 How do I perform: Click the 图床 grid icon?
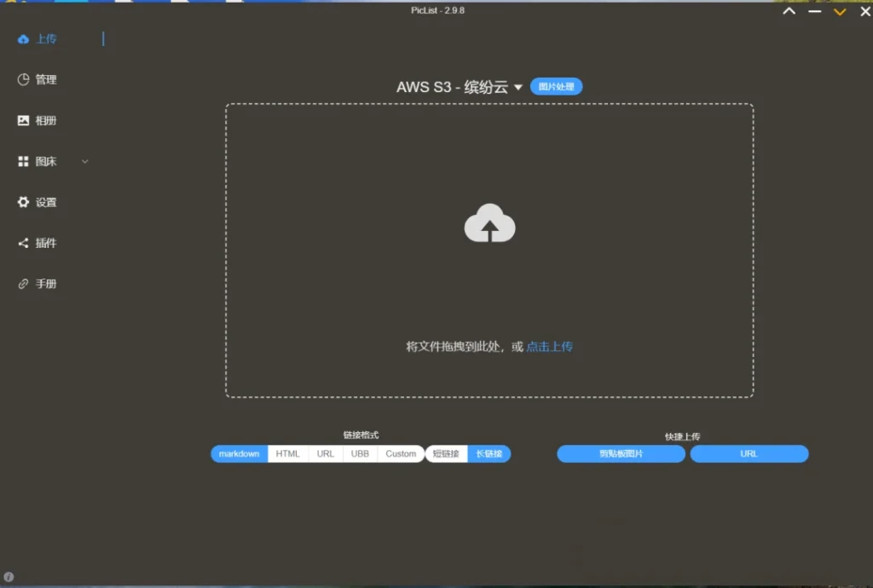23,161
